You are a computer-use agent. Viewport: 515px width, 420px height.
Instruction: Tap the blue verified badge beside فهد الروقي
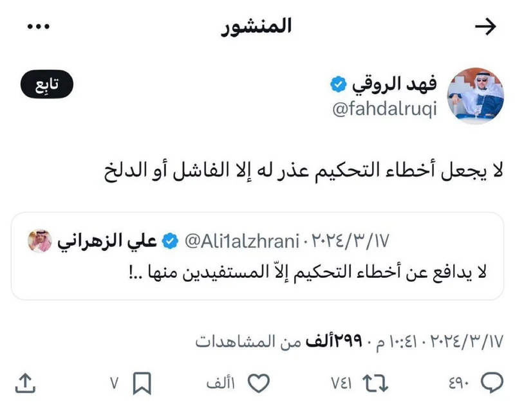pos(338,84)
